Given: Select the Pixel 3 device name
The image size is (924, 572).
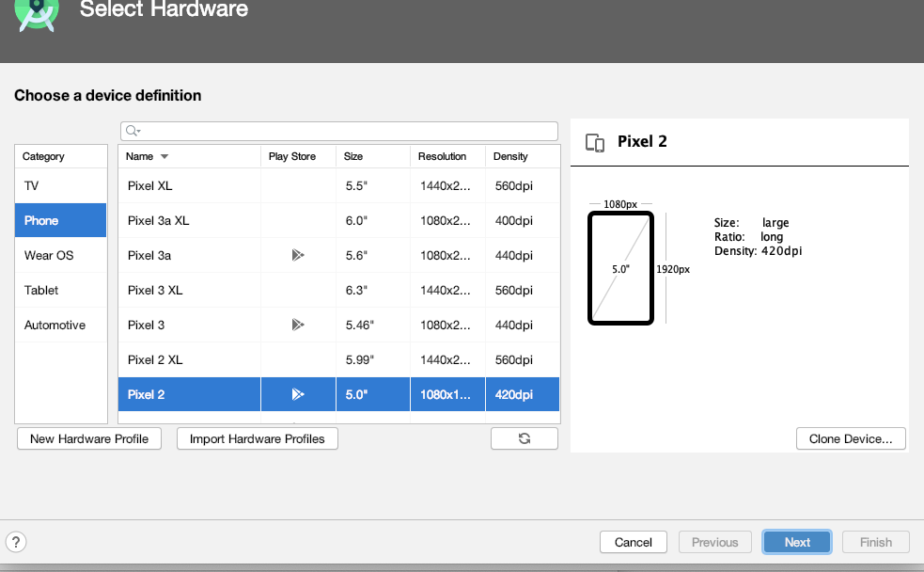Looking at the screenshot, I should tap(146, 325).
